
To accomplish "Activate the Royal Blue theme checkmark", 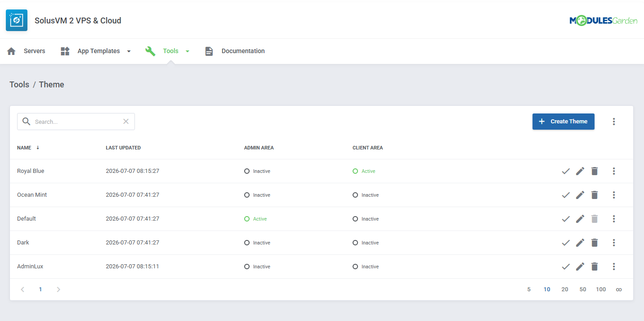I will tap(566, 171).
